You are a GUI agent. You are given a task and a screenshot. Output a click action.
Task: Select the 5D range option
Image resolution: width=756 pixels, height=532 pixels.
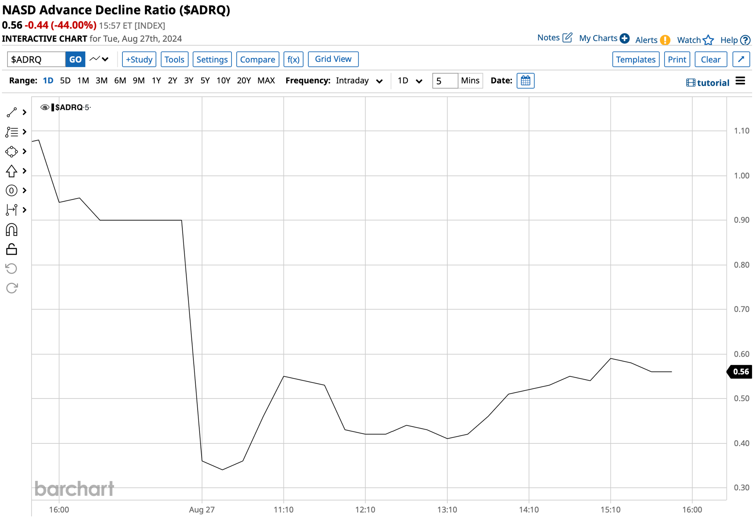[65, 81]
